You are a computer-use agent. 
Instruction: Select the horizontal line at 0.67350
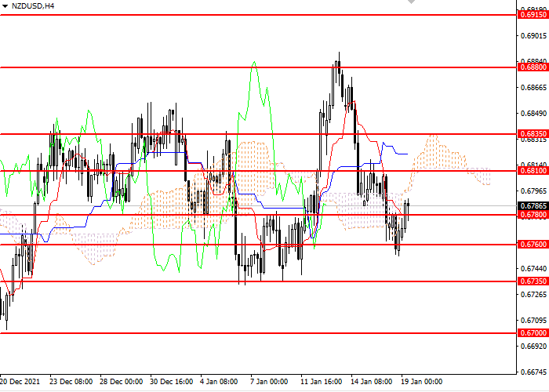258,281
